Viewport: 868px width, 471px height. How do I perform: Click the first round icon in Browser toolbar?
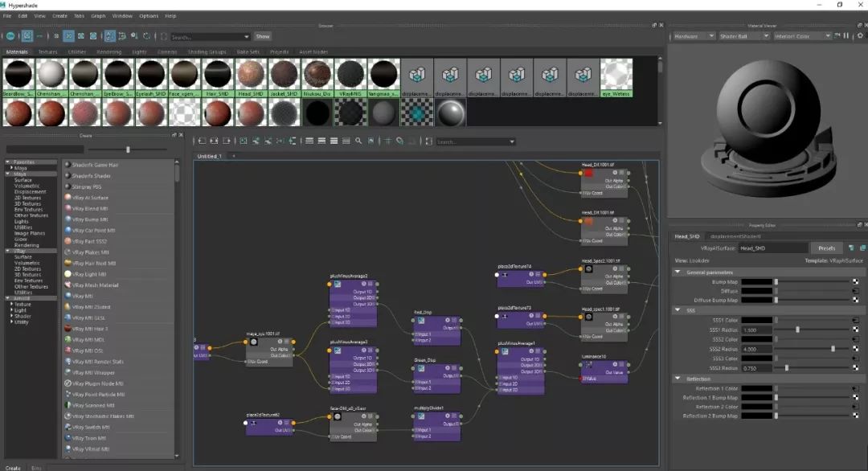pyautogui.click(x=10, y=36)
